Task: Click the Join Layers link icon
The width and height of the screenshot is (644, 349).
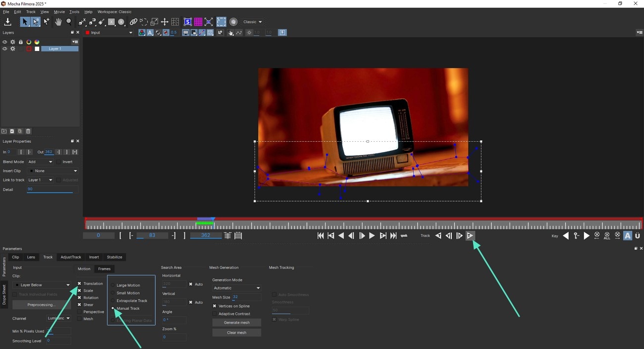Action: (x=133, y=22)
